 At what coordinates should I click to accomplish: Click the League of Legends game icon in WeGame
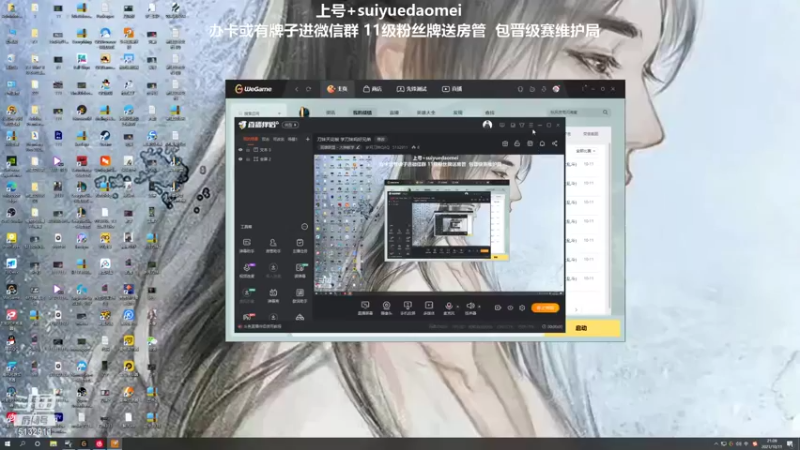pos(304,112)
